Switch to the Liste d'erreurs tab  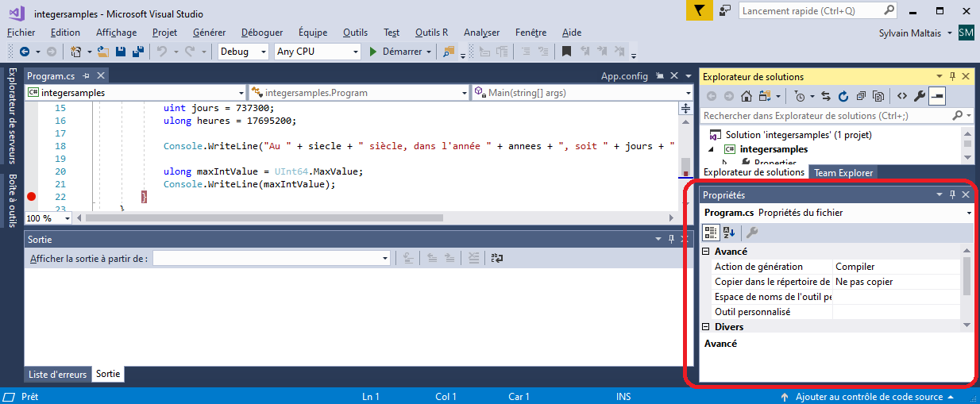pos(57,374)
